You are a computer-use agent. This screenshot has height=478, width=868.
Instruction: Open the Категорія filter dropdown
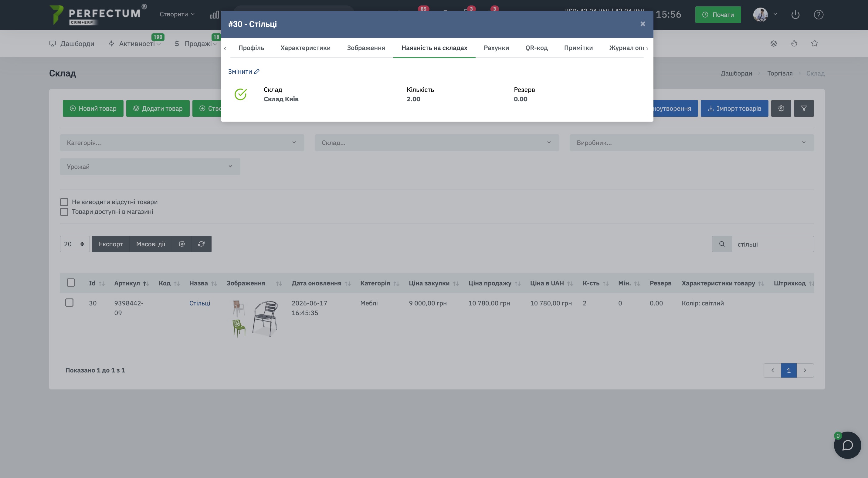coord(182,143)
